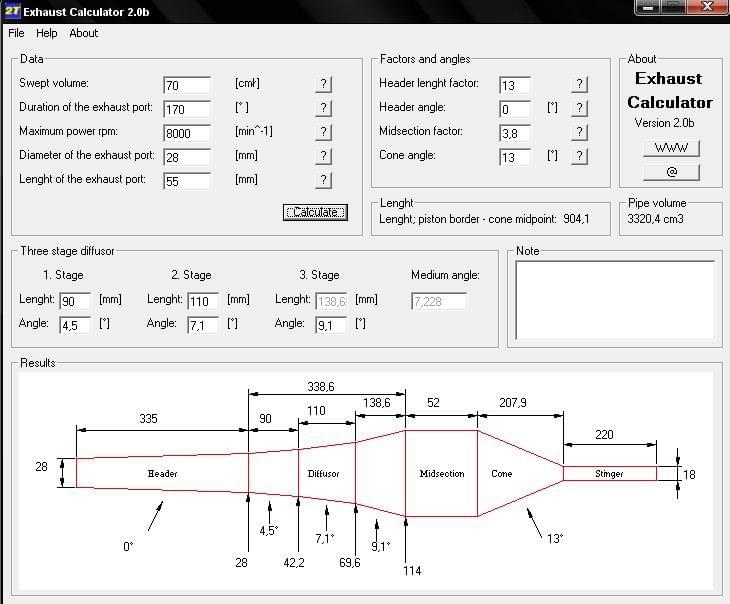Click the question mark next to Maximum power rpm
730x604 pixels.
[x=322, y=133]
